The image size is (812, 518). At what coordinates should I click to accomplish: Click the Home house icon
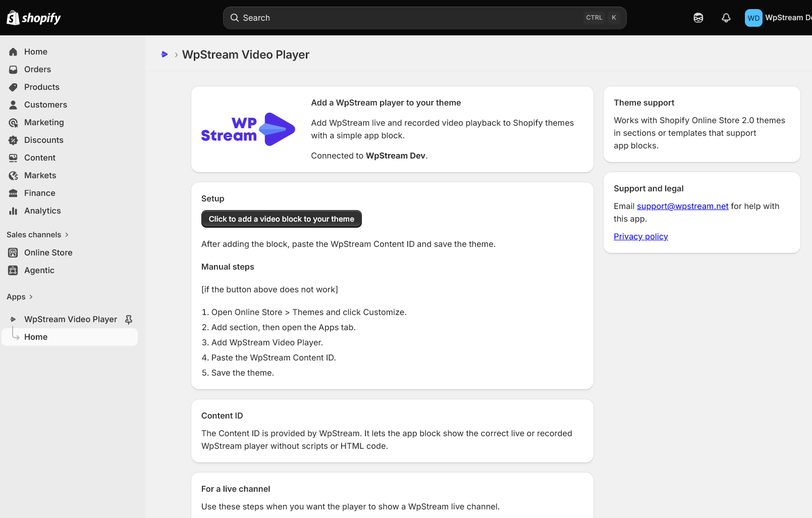pos(13,51)
